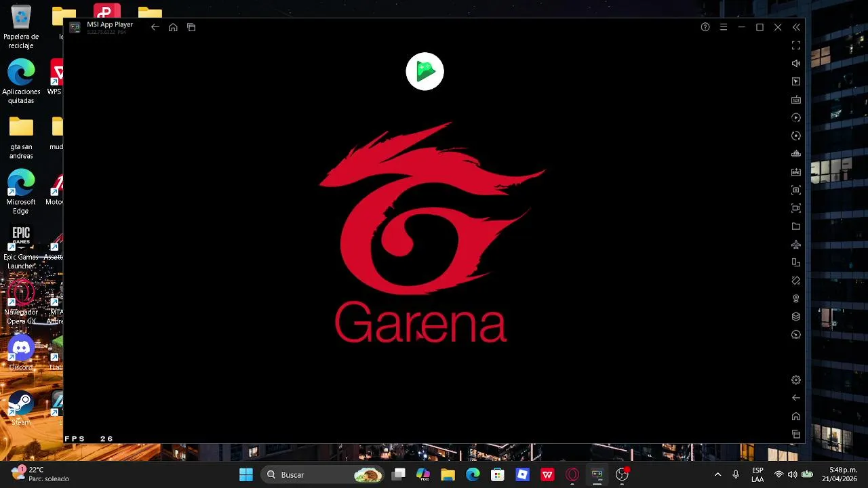Toggle the airplane mode icon in the side toolbar
The image size is (868, 488).
796,244
